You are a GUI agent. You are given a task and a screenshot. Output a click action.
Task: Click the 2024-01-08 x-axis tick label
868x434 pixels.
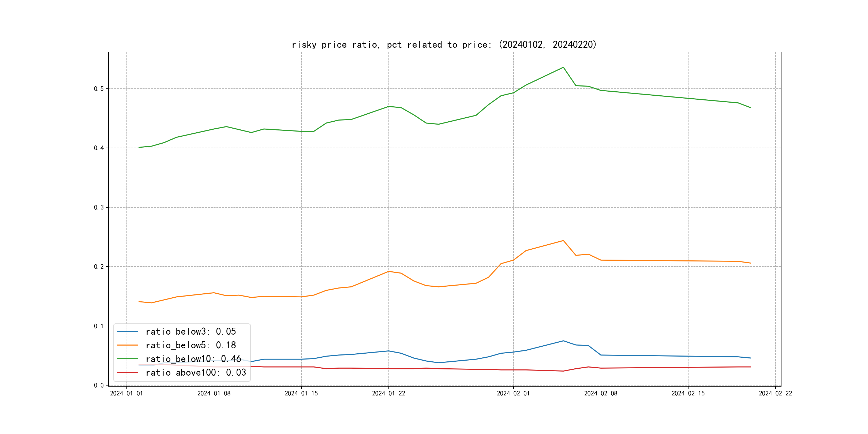click(214, 393)
